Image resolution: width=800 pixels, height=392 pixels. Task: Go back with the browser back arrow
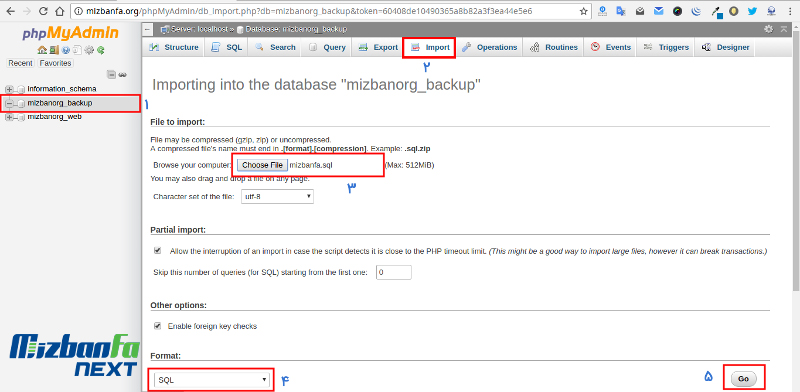point(11,11)
